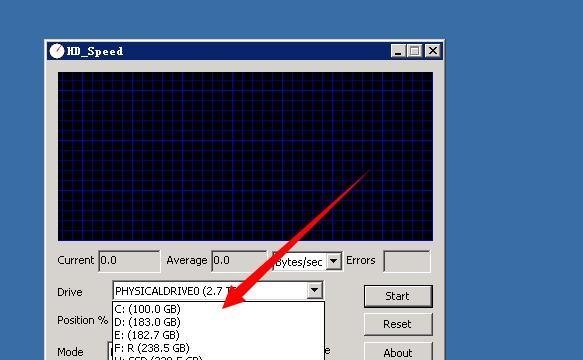
Task: Click the Drive label text
Action: tap(70, 292)
